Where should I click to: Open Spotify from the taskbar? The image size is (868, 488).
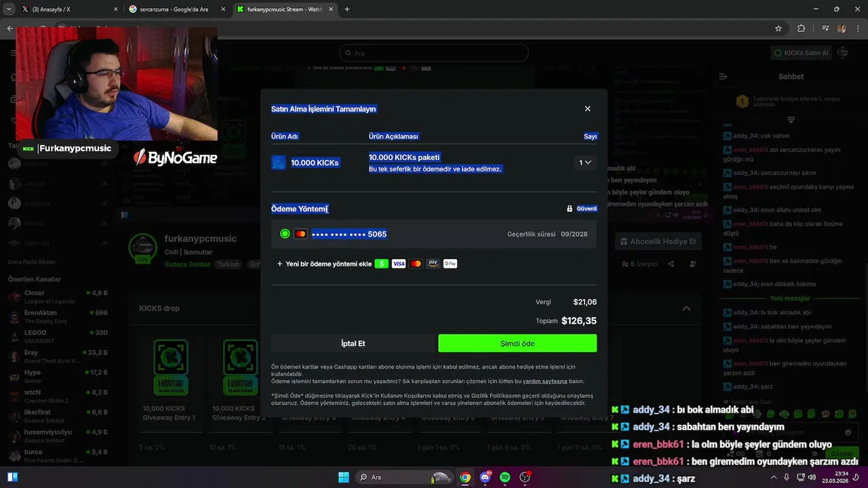(505, 477)
